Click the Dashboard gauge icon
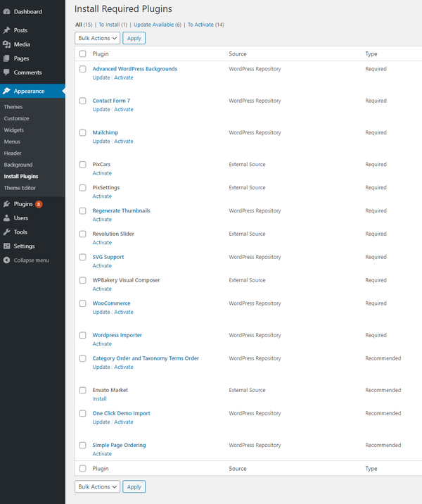The width and height of the screenshot is (422, 504). coord(7,11)
